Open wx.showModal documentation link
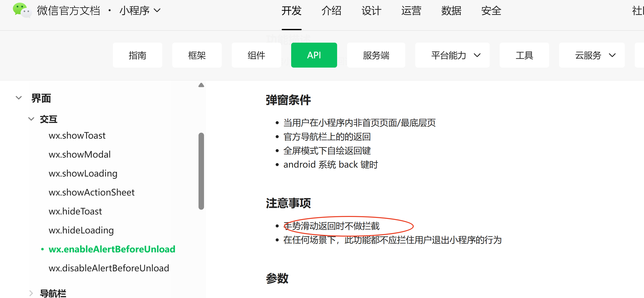The height and width of the screenshot is (298, 644). click(79, 155)
